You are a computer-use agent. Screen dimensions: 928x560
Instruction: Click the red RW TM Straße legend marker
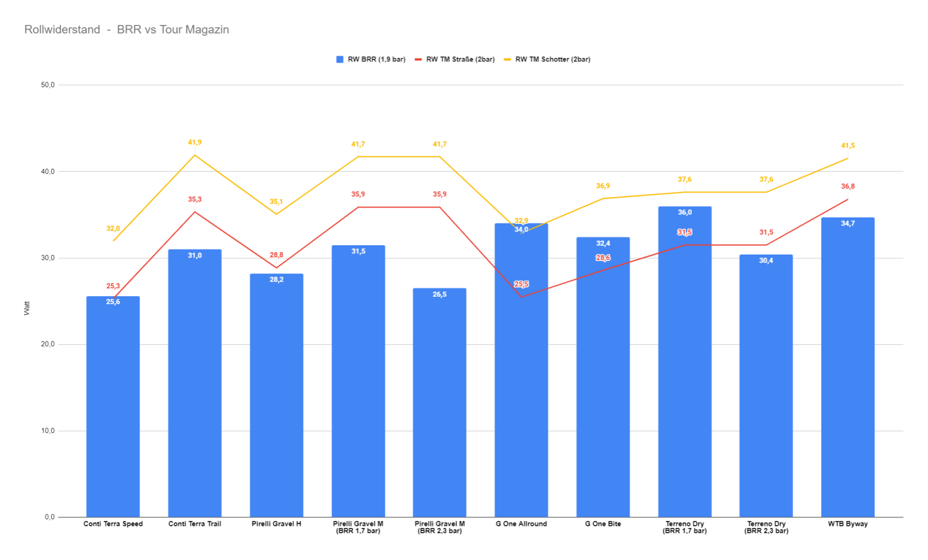(x=418, y=59)
